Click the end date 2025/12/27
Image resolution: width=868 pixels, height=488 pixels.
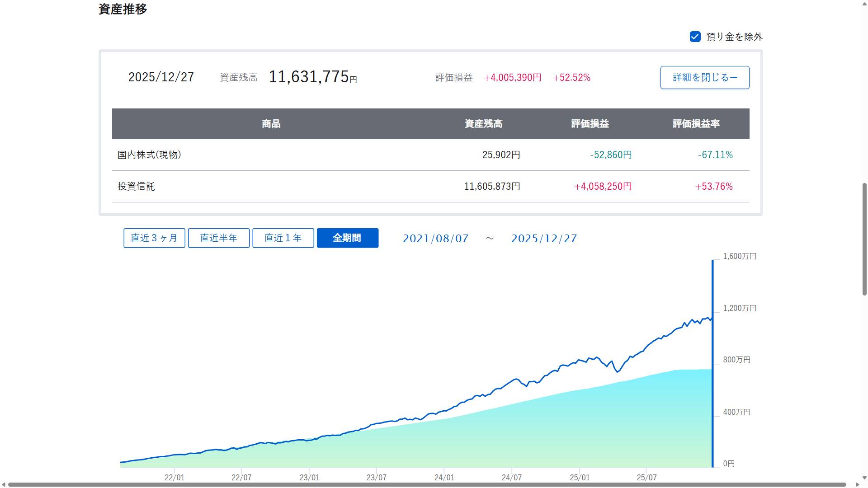coord(544,239)
